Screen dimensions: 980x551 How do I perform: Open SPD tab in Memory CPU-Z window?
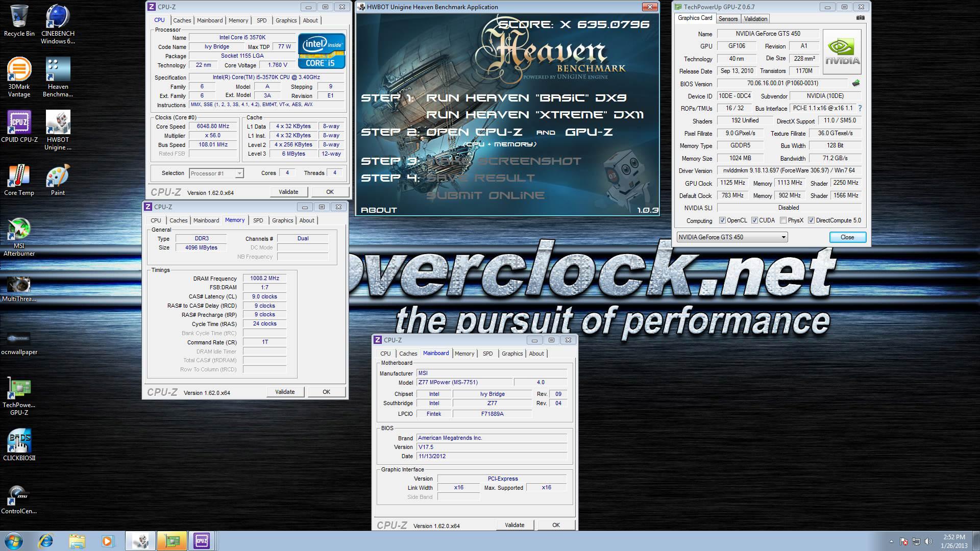258,220
